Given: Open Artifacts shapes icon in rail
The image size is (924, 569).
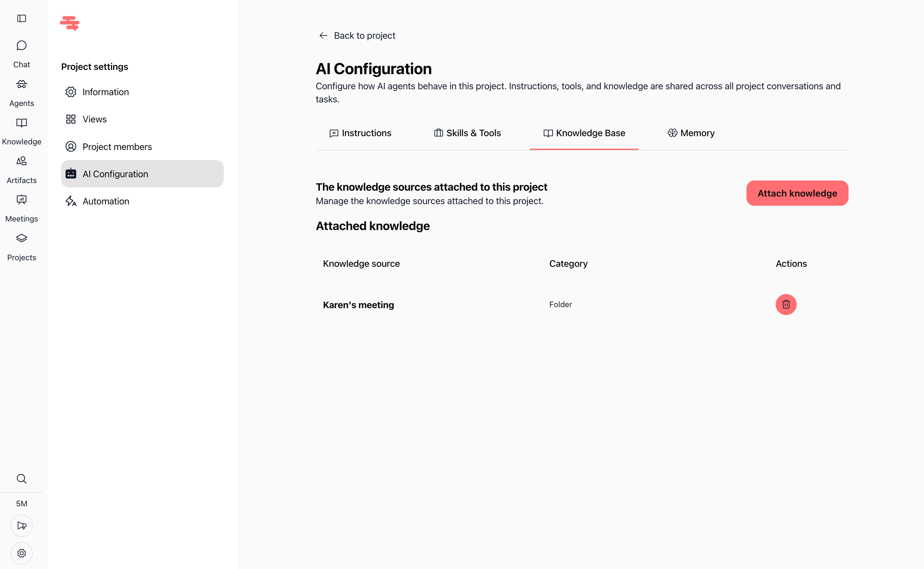Looking at the screenshot, I should pyautogui.click(x=21, y=161).
